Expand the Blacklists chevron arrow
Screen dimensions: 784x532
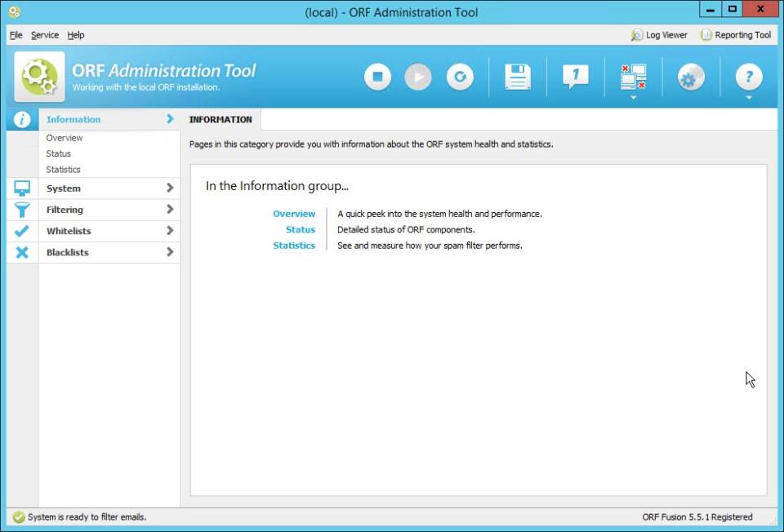(170, 252)
